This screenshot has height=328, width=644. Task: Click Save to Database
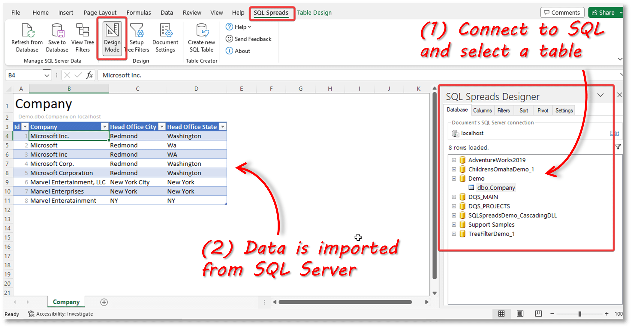tap(57, 38)
